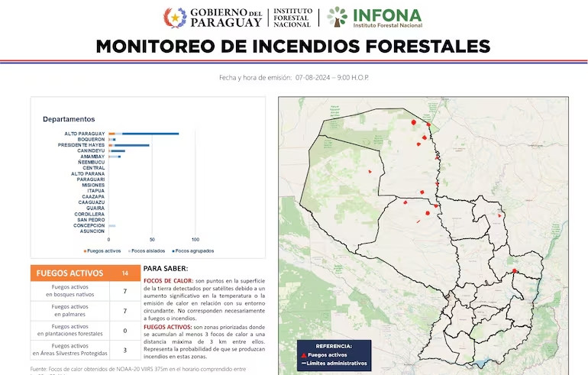
Task: Click the 'MISIONES' chart label
Action: click(93, 186)
